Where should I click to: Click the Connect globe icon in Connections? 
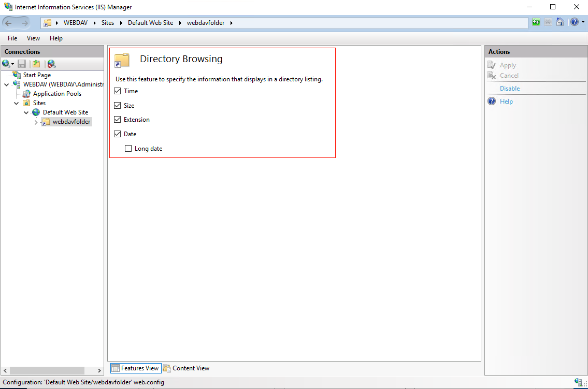click(6, 64)
